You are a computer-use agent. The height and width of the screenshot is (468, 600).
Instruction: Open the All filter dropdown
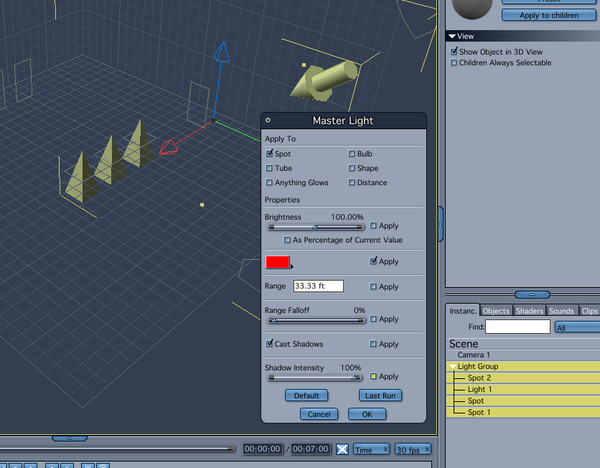(x=577, y=328)
